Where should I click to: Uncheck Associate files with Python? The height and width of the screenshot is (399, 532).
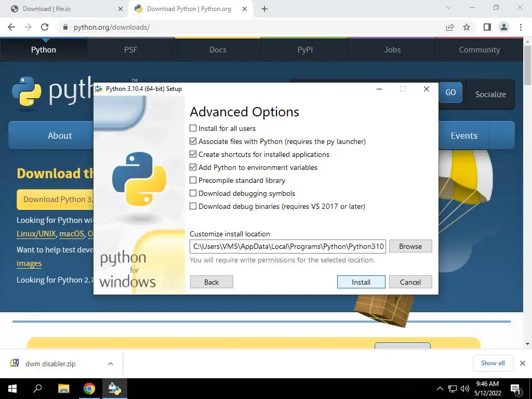(x=193, y=141)
